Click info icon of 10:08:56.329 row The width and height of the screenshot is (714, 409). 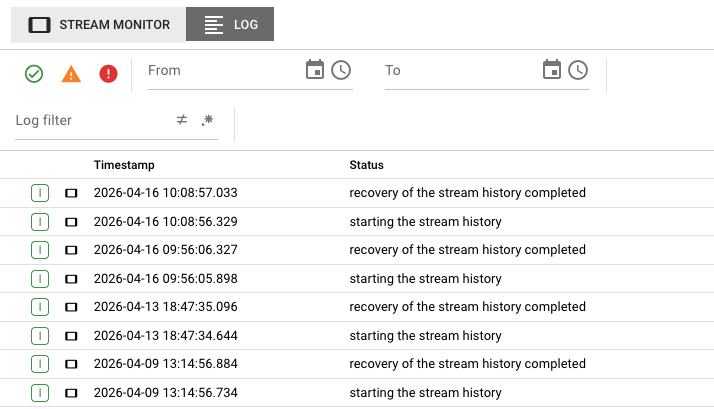40,222
